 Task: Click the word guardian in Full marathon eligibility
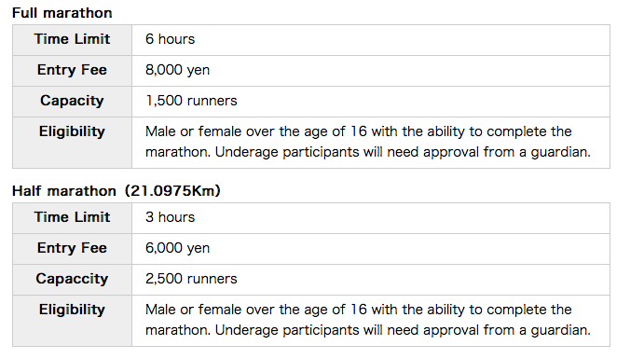tap(561, 152)
